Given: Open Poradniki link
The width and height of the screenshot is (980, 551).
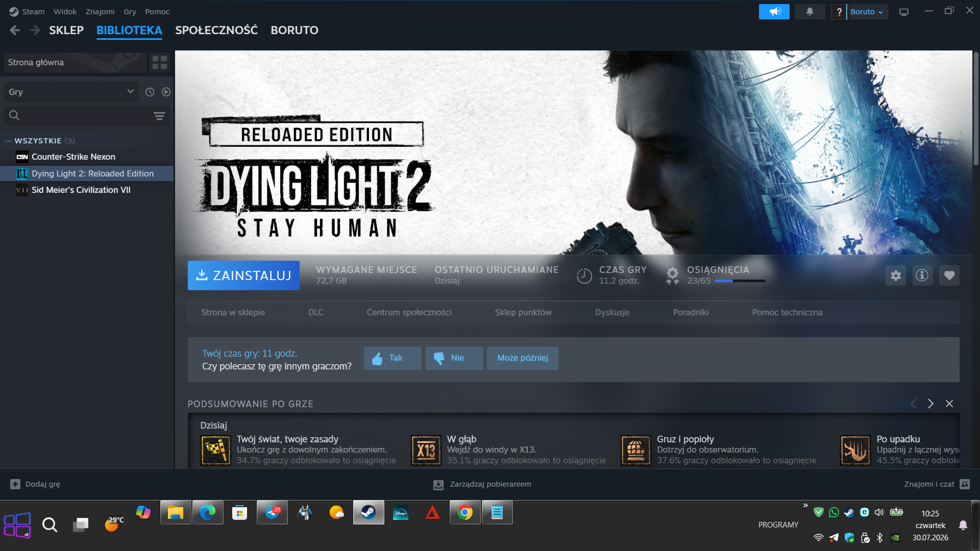Looking at the screenshot, I should (x=691, y=312).
